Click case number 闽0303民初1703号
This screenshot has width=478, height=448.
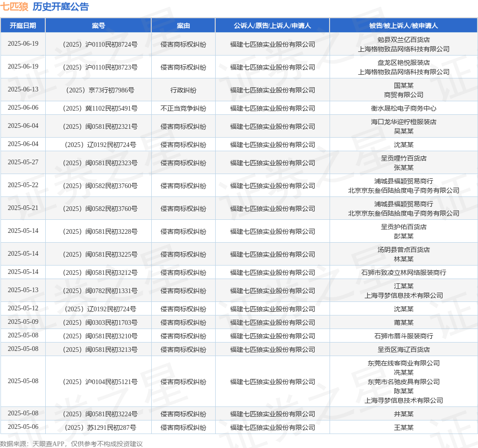(100, 322)
